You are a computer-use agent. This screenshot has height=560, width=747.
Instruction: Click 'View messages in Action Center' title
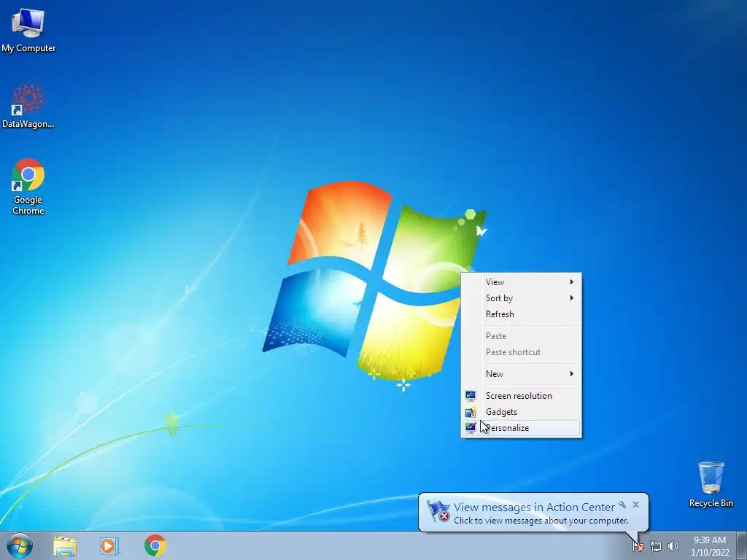tap(534, 507)
